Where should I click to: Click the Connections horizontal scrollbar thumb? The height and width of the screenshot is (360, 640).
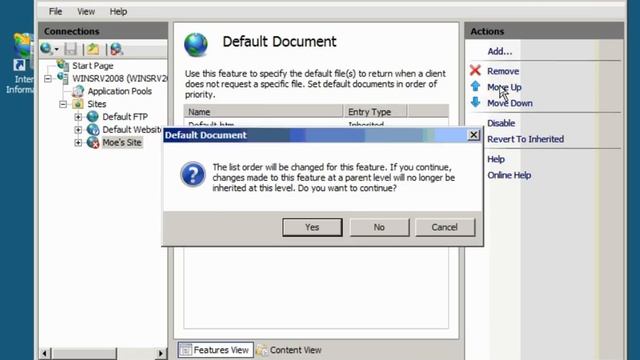tap(84, 353)
